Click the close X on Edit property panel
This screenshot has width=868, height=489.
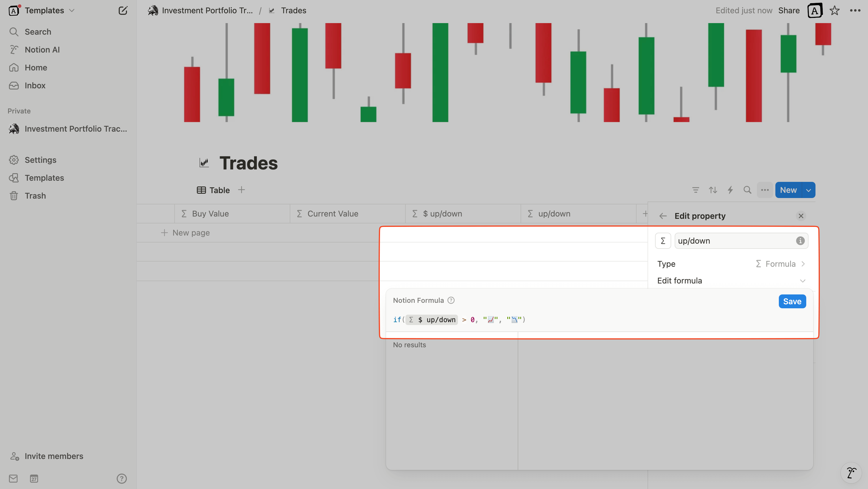point(801,216)
